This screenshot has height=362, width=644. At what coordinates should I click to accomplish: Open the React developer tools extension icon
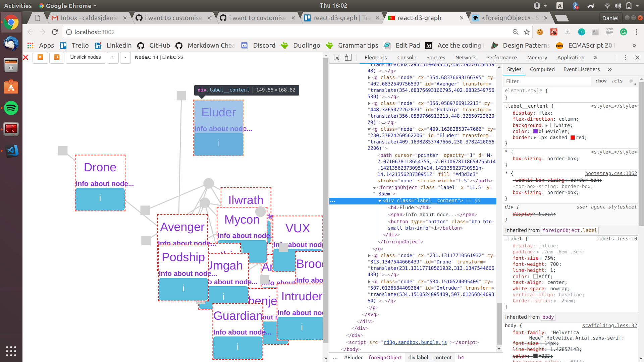tap(554, 32)
